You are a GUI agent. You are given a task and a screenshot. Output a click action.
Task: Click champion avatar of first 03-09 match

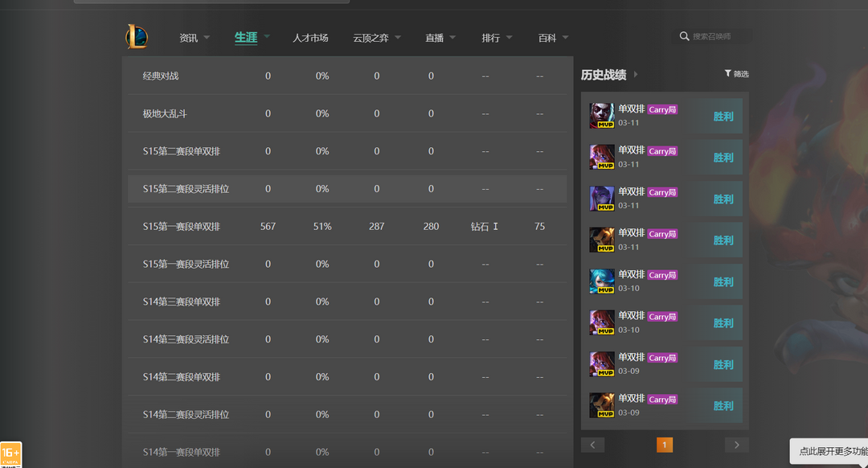(x=602, y=364)
